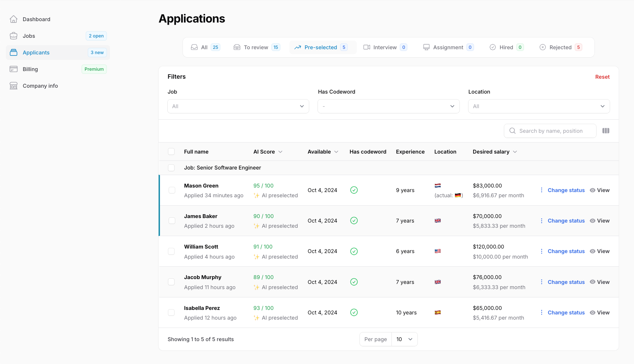Toggle the select-all checkbox in table header
634x364 pixels.
pos(171,151)
